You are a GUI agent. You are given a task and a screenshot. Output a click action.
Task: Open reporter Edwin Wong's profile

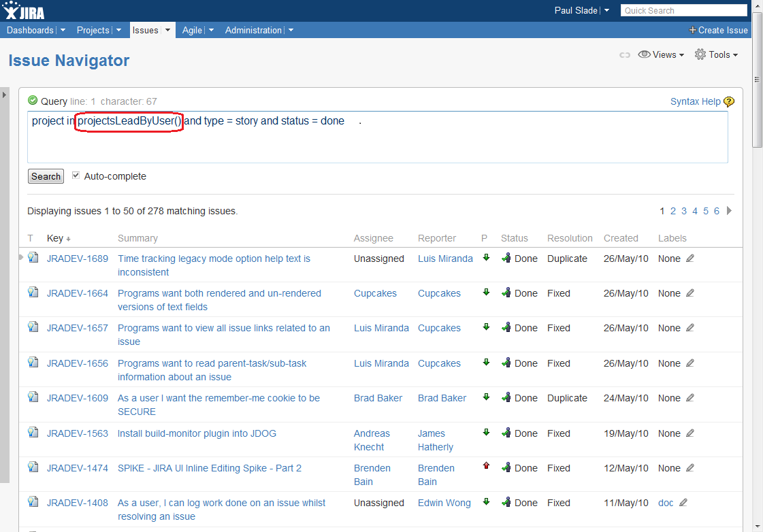(x=444, y=503)
